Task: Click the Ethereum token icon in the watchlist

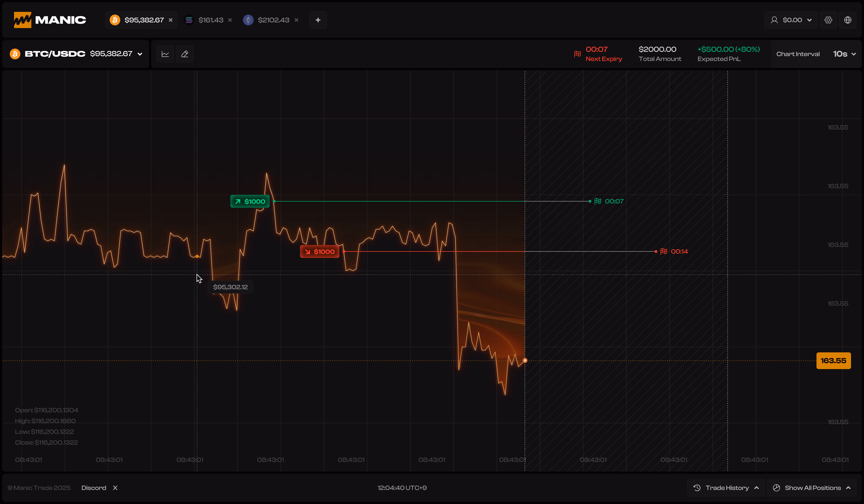Action: pyautogui.click(x=248, y=20)
